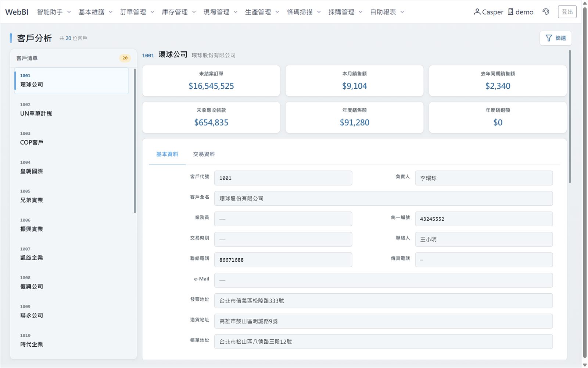This screenshot has height=368, width=588.
Task: Click the e-Mail field
Action: (x=383, y=280)
